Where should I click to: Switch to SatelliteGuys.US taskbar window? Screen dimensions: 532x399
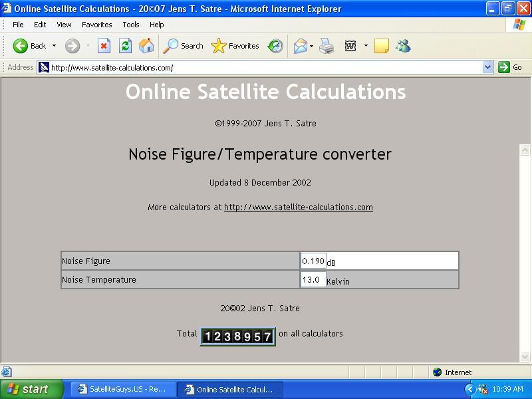123,389
